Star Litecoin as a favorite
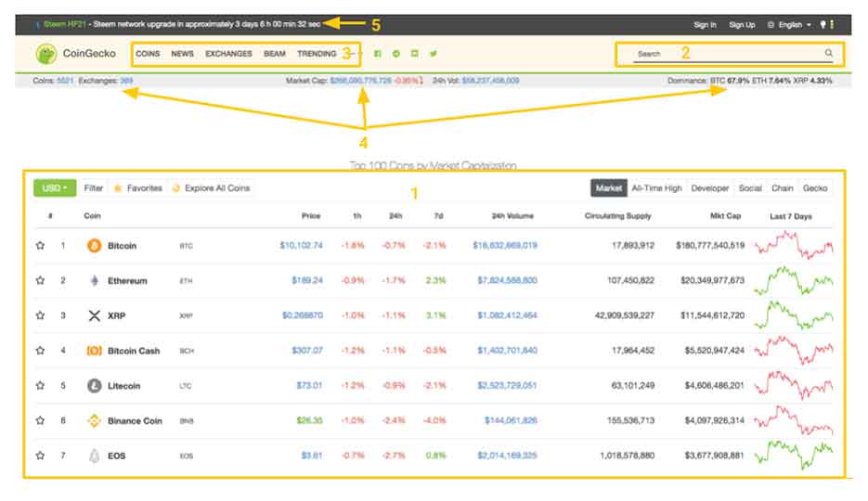 point(40,385)
